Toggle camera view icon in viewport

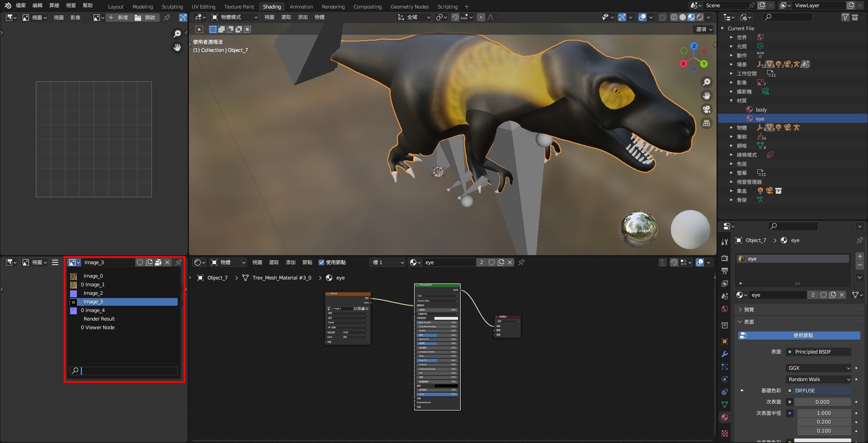coord(706,109)
